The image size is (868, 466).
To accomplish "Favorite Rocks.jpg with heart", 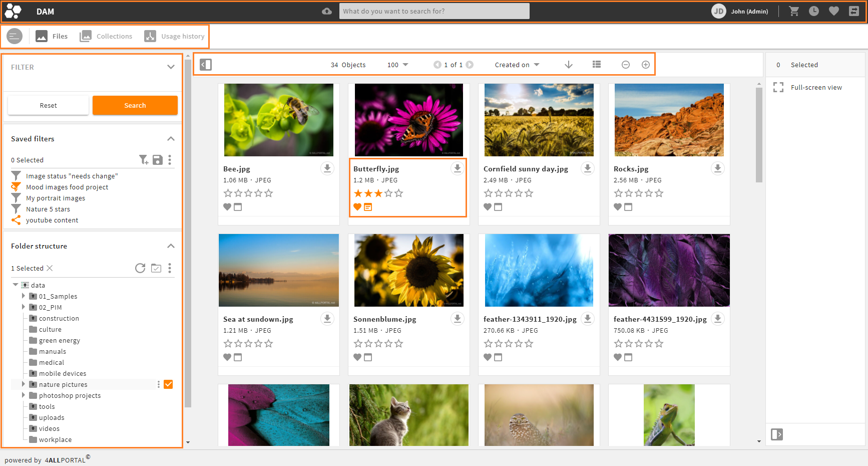I will pyautogui.click(x=618, y=207).
